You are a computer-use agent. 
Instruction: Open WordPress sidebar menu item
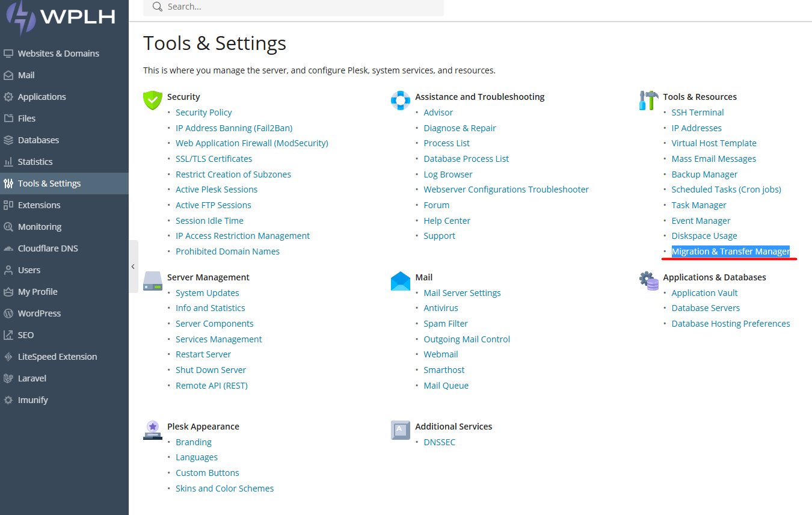[x=64, y=313]
